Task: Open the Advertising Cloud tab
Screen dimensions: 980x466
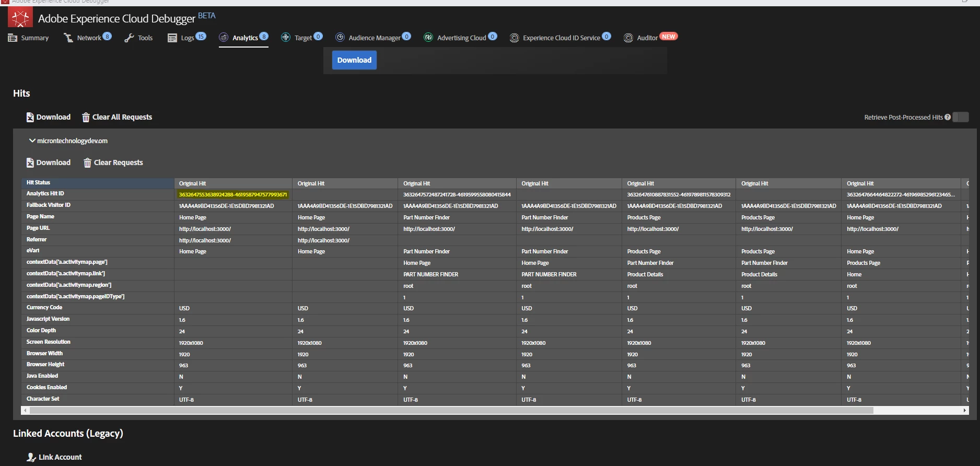Action: point(460,38)
